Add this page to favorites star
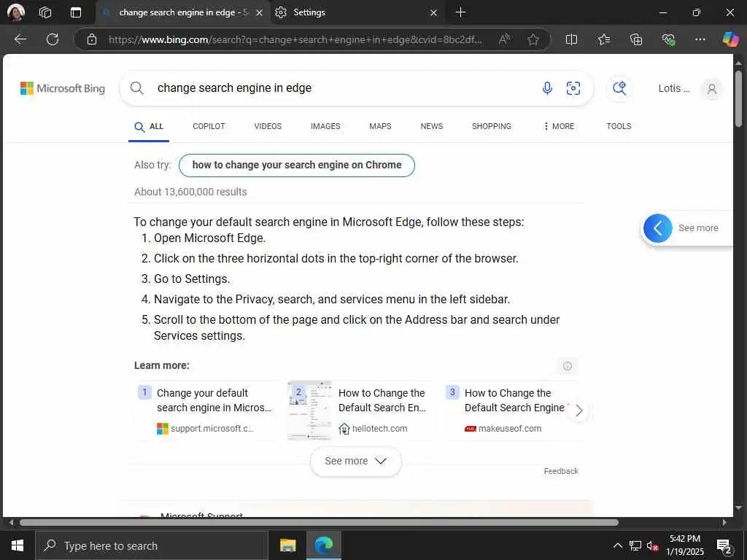Image resolution: width=747 pixels, height=560 pixels. point(533,39)
